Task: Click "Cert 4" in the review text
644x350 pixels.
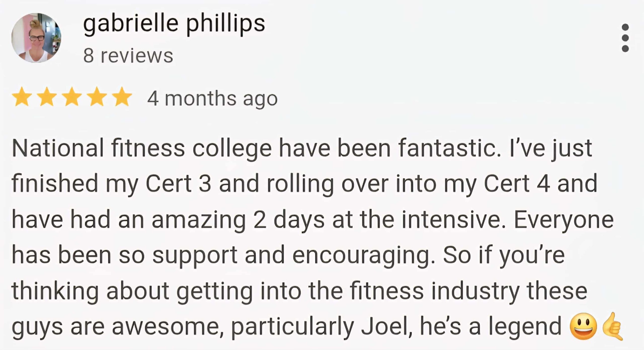Action: click(516, 184)
